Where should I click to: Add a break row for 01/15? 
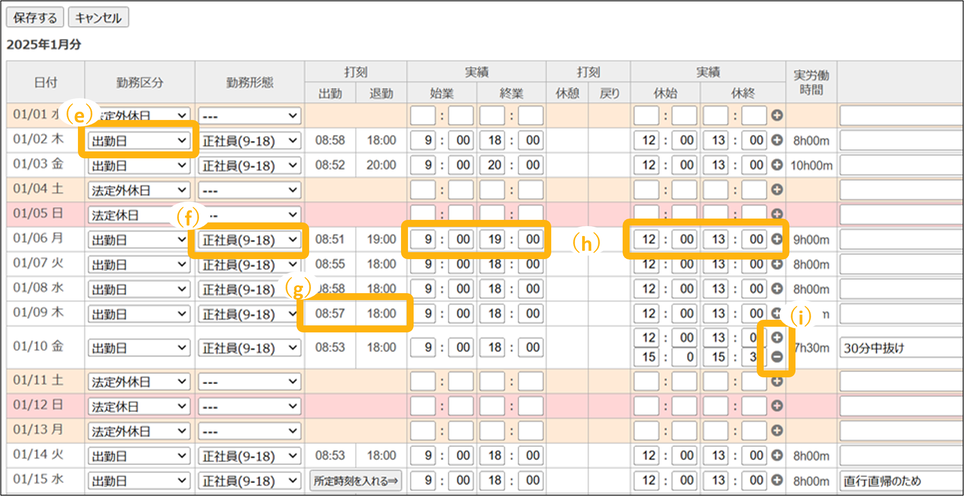click(x=776, y=481)
